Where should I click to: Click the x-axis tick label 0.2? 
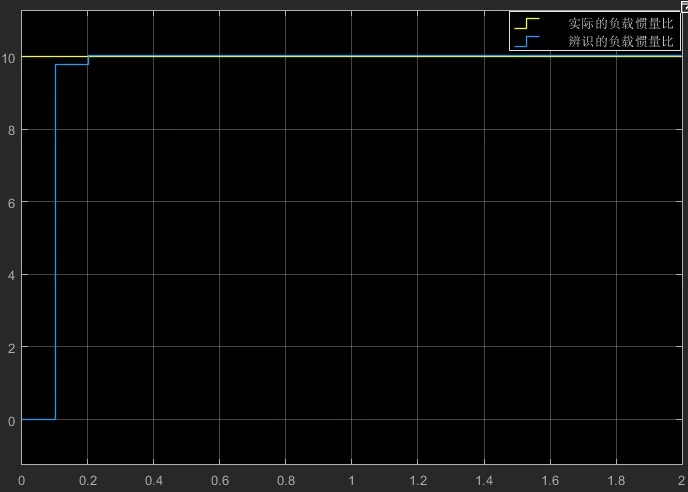point(88,481)
